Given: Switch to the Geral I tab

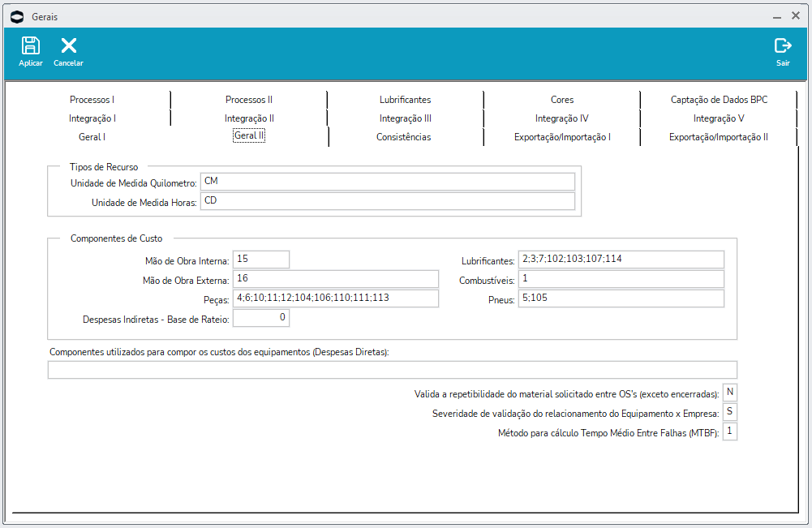Looking at the screenshot, I should coord(92,137).
